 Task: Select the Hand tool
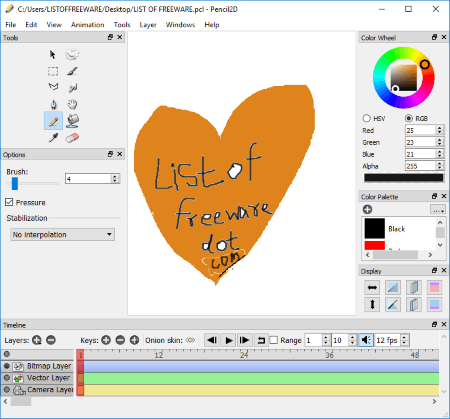click(72, 104)
